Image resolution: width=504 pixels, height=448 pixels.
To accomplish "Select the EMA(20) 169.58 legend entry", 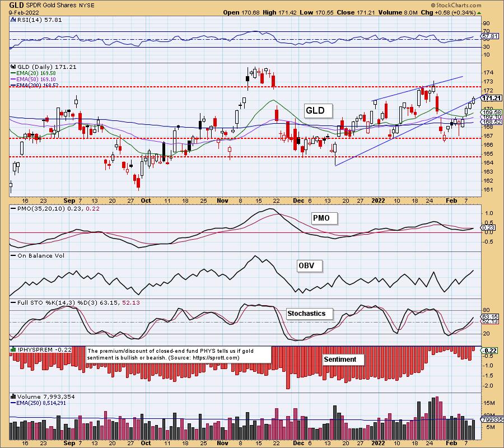I will [33, 73].
